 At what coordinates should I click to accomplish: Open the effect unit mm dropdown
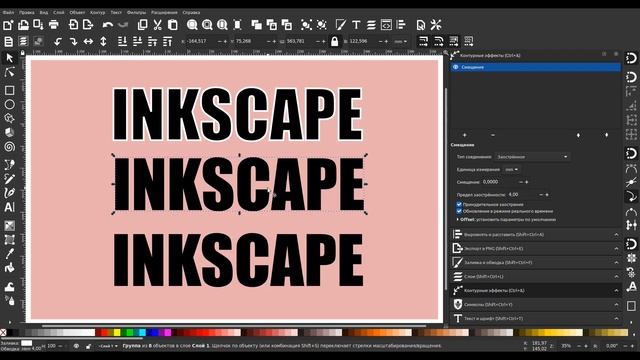pyautogui.click(x=511, y=169)
